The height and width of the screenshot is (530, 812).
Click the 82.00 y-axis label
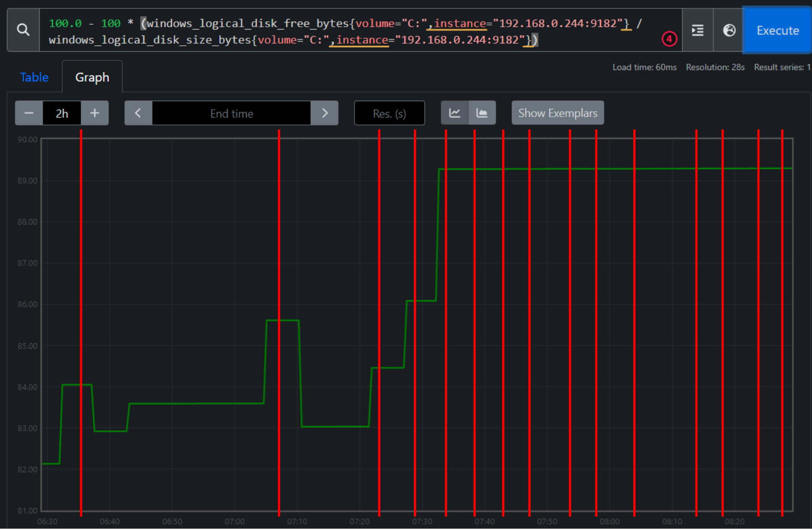[x=28, y=470]
